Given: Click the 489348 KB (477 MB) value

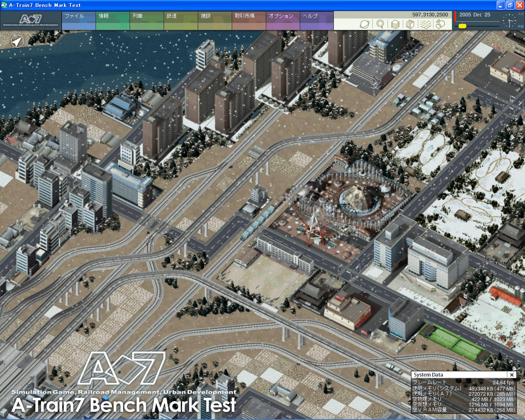Looking at the screenshot, I should pyautogui.click(x=492, y=388).
